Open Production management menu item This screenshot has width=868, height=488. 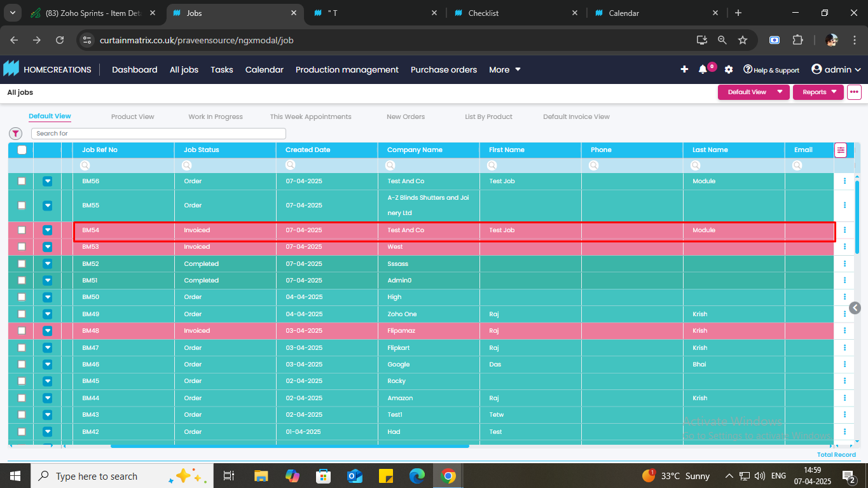(347, 69)
